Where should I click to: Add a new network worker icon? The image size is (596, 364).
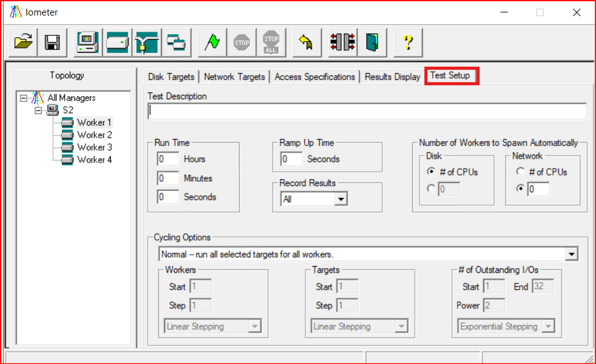click(x=147, y=42)
